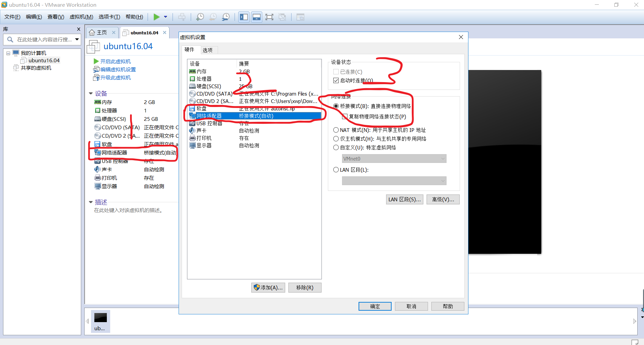Viewport: 644px width, 345px height.
Task: Select the 硬盘(SCSI) row in the dialog device list
Action: (254, 87)
